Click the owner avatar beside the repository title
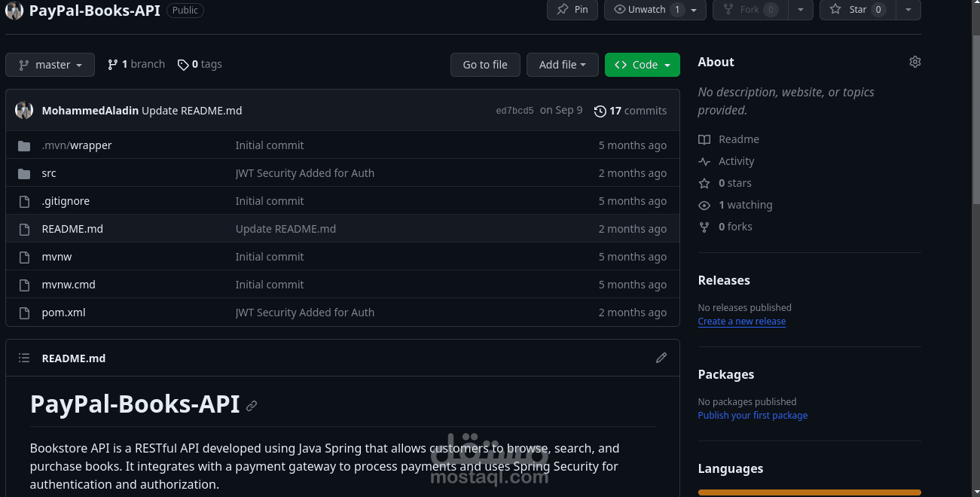The width and height of the screenshot is (980, 497). pyautogui.click(x=14, y=11)
